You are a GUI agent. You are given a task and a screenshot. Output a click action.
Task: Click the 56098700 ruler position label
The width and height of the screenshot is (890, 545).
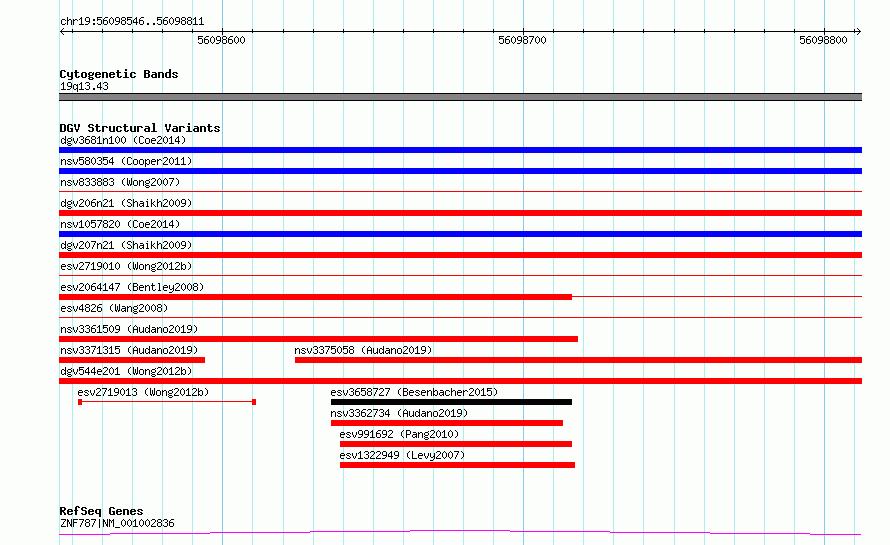pos(522,40)
